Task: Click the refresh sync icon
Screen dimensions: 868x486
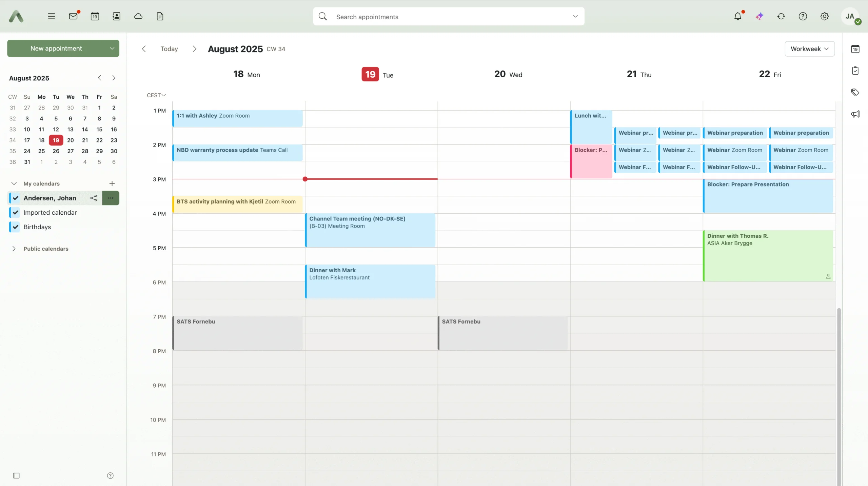Action: (781, 16)
